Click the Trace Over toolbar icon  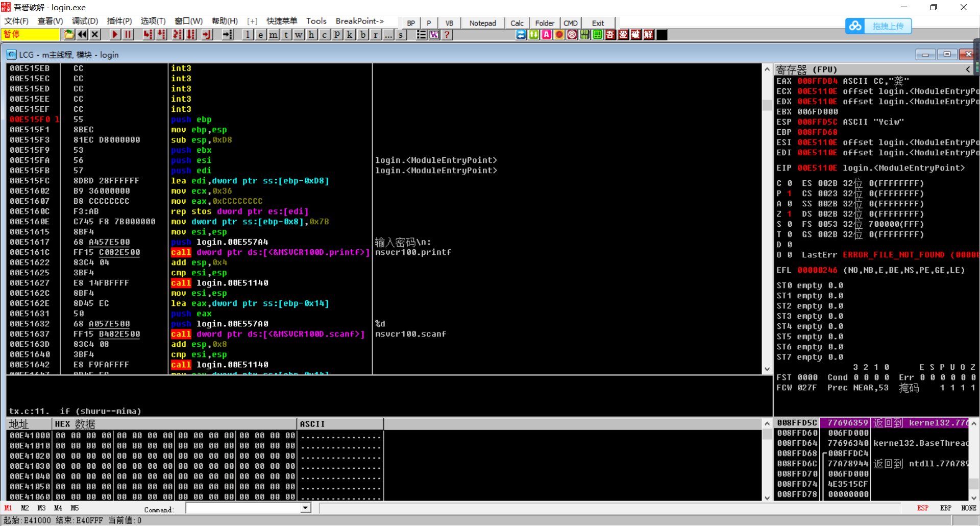click(190, 35)
